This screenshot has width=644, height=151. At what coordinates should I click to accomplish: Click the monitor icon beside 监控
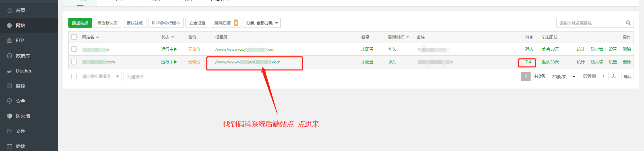tap(9, 86)
